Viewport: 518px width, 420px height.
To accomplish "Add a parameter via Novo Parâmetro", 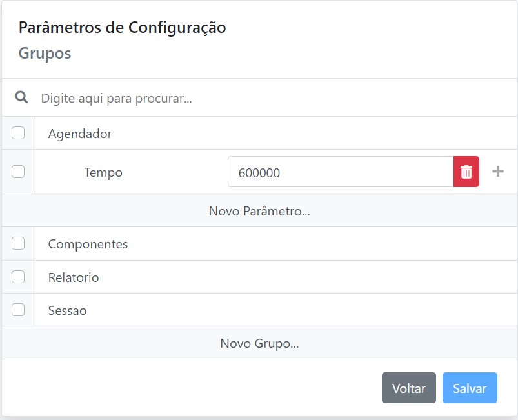I will 259,211.
